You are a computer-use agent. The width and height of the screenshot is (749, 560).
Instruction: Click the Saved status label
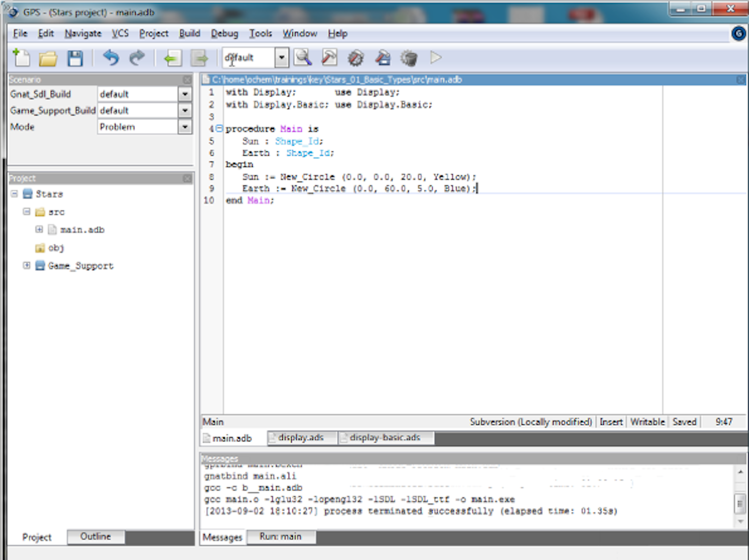[x=684, y=422]
